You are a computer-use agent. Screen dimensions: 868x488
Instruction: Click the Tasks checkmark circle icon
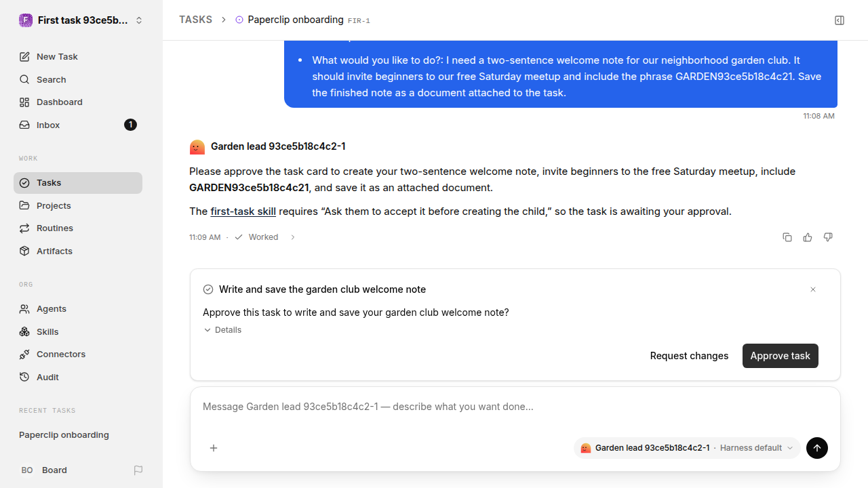pyautogui.click(x=24, y=183)
